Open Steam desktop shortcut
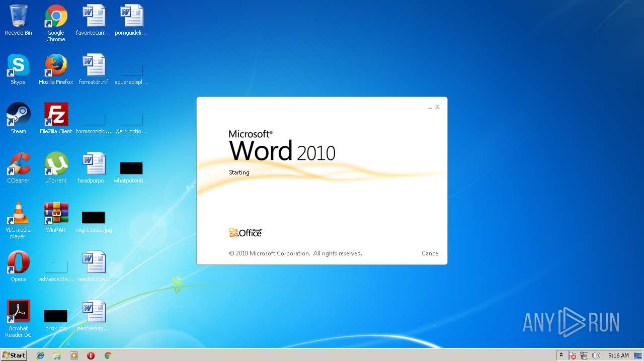The image size is (644, 362). tap(18, 119)
